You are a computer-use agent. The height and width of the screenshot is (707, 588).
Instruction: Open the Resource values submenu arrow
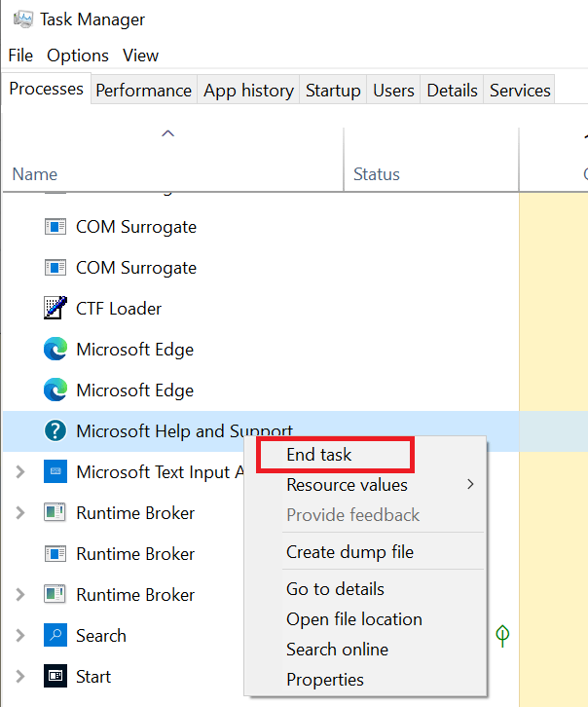(470, 485)
